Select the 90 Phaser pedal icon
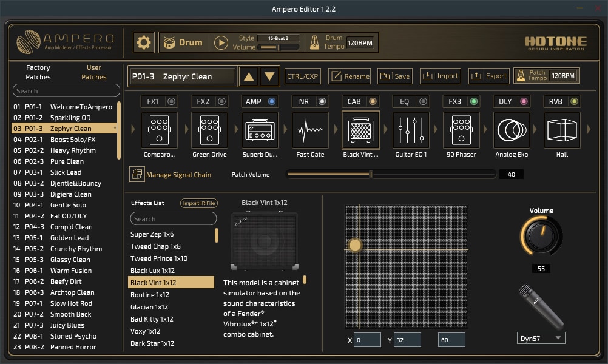 pos(461,130)
